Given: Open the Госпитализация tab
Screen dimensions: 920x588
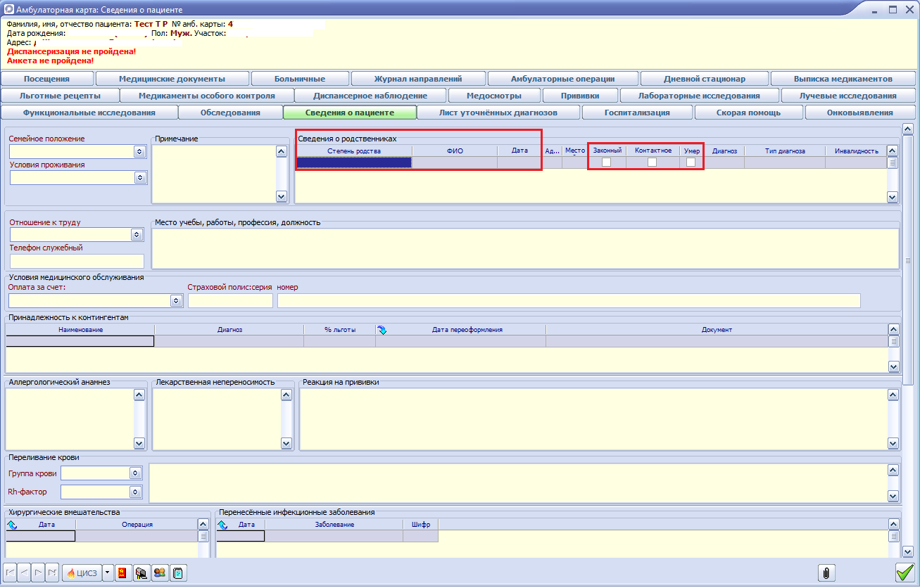Looking at the screenshot, I should 637,113.
